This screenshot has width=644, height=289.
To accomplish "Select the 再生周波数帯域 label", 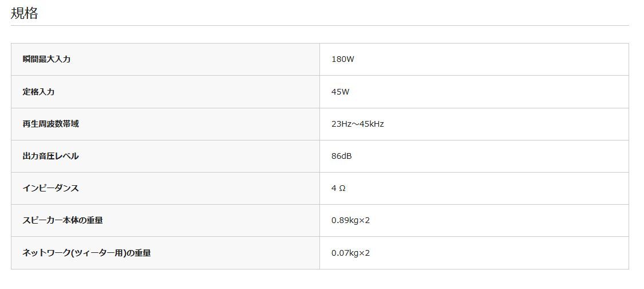I will [51, 124].
